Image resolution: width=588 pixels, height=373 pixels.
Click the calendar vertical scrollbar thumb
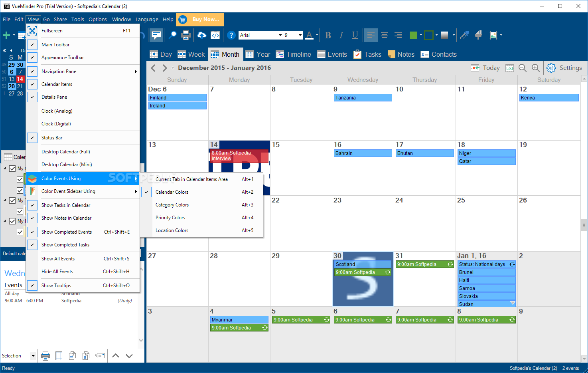coord(584,225)
